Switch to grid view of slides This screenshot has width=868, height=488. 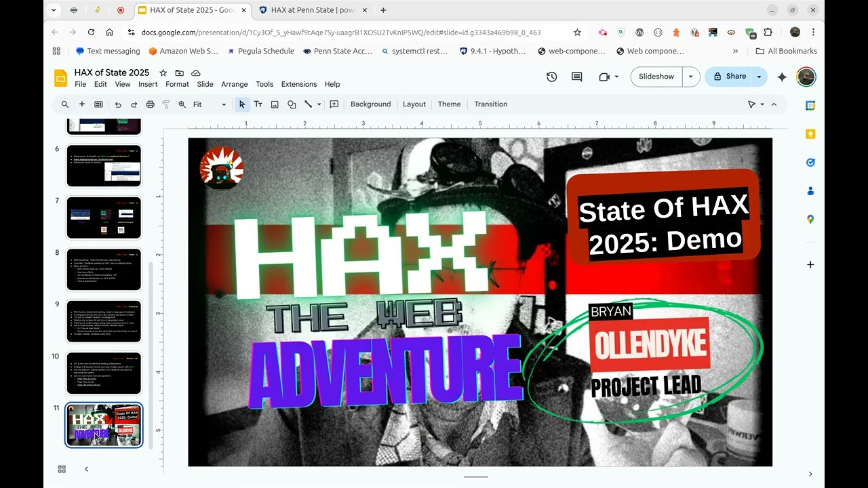point(62,469)
